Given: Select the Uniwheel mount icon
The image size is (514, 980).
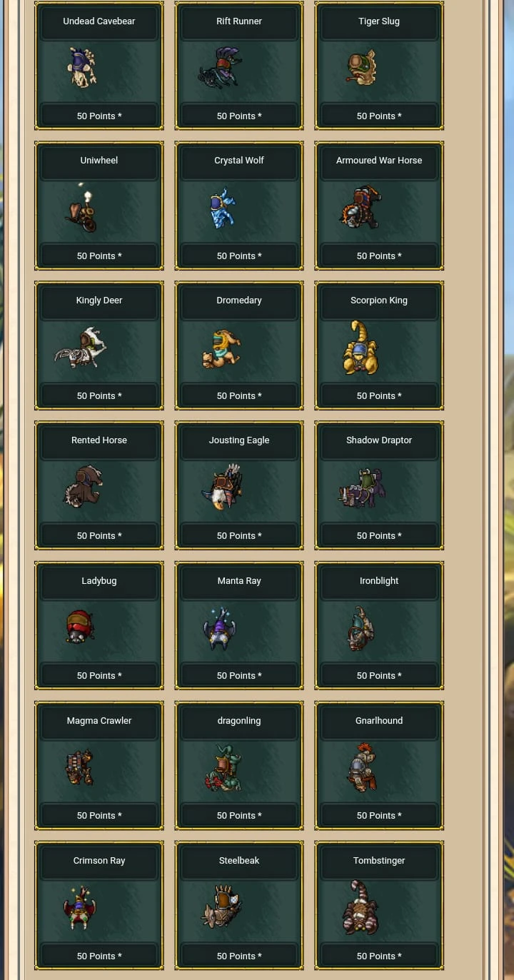Looking at the screenshot, I should pos(82,208).
